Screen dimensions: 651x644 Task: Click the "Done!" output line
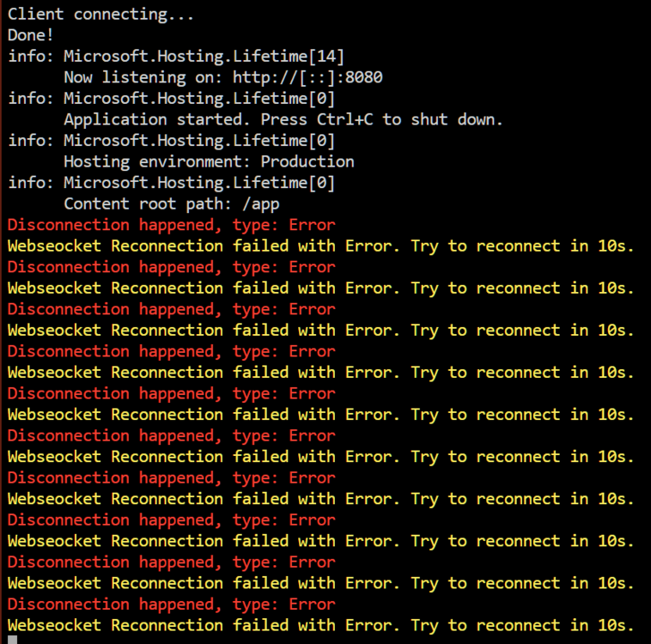click(x=31, y=35)
